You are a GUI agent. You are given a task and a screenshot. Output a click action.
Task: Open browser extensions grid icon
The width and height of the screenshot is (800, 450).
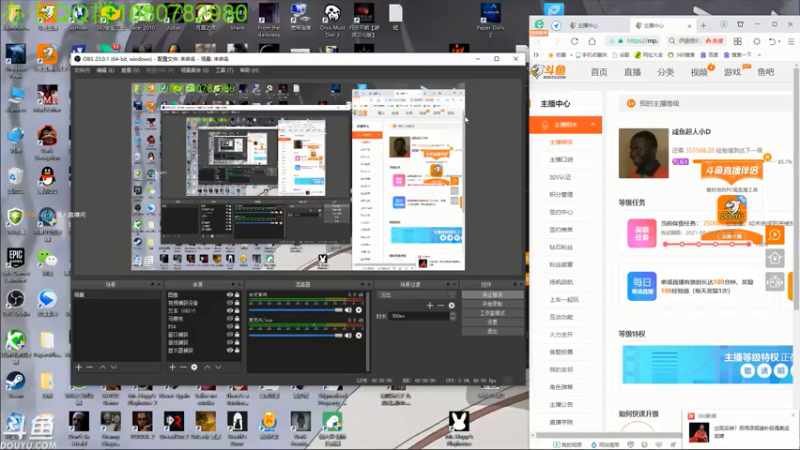pyautogui.click(x=738, y=41)
